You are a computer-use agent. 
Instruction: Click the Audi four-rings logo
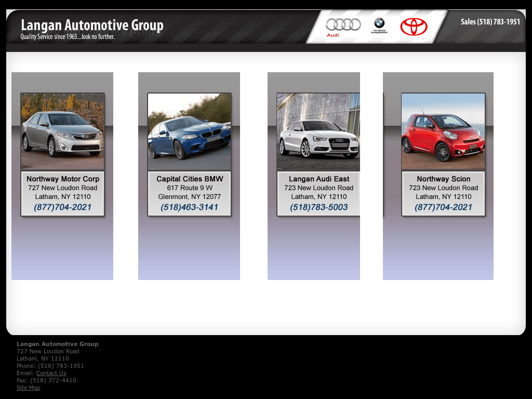coord(343,25)
